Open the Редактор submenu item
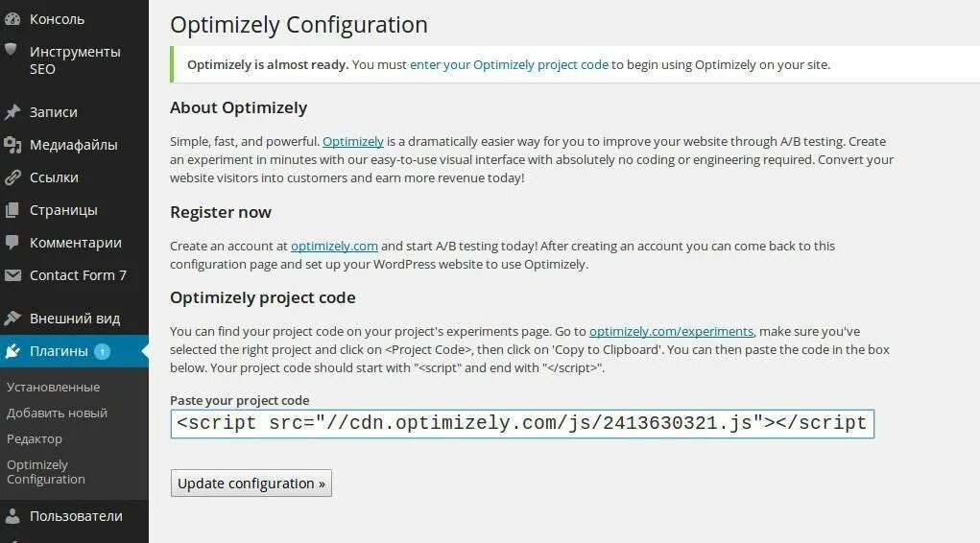The height and width of the screenshot is (543, 980). click(35, 438)
